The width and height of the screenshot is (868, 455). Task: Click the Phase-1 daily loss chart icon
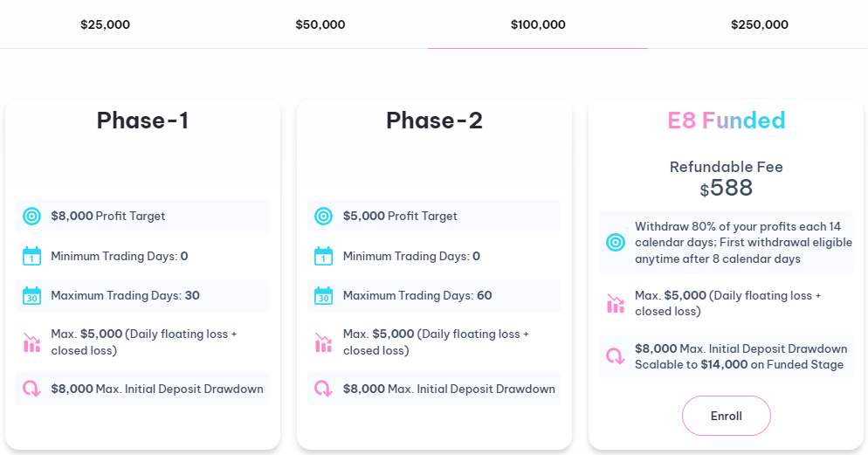point(31,342)
